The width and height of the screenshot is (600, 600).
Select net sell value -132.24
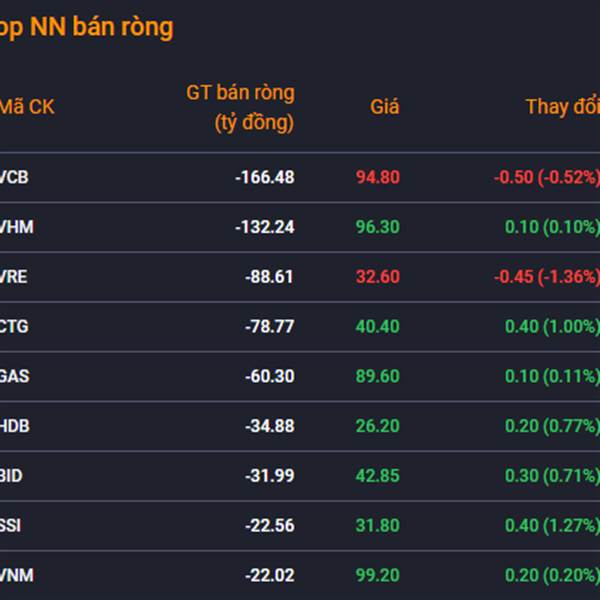265,227
